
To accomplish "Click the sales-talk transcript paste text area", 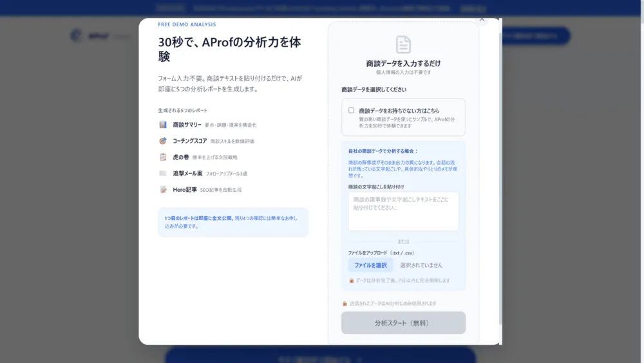I will (403, 211).
